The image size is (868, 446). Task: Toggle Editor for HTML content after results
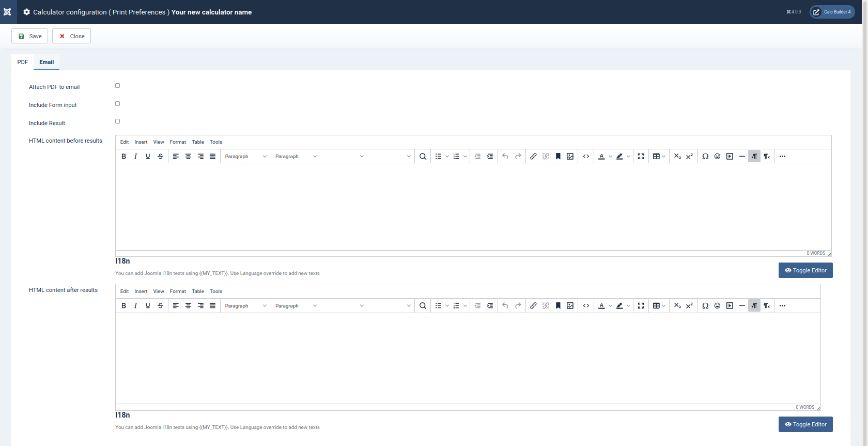tap(805, 424)
